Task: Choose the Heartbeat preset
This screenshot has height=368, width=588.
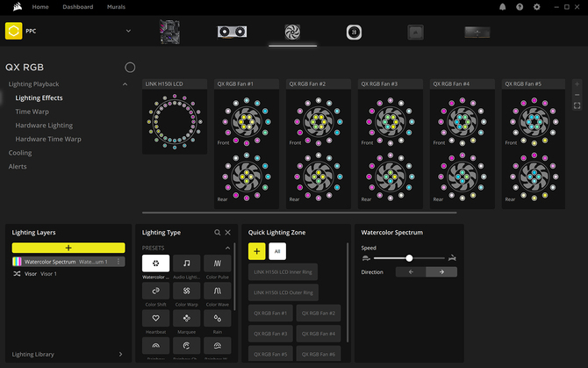Action: (x=155, y=318)
